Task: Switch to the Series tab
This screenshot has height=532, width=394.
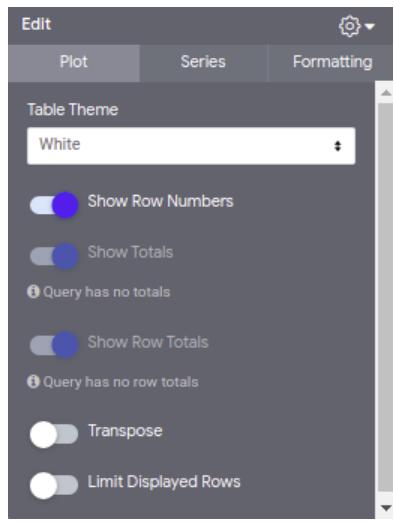Action: pyautogui.click(x=203, y=62)
